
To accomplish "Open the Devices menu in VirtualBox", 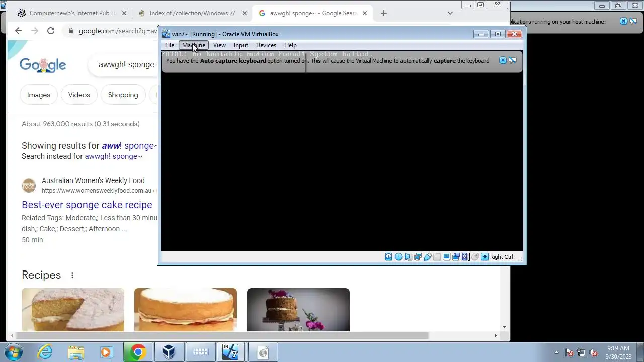I will (266, 45).
